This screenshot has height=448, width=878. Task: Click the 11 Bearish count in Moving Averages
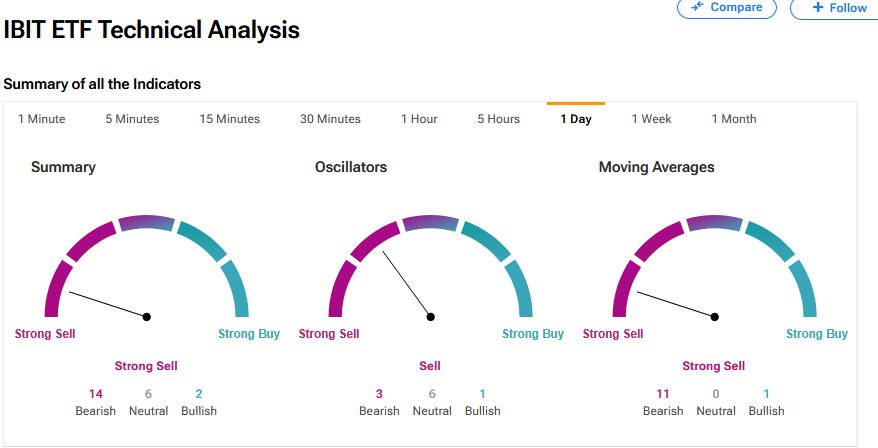coord(663,394)
